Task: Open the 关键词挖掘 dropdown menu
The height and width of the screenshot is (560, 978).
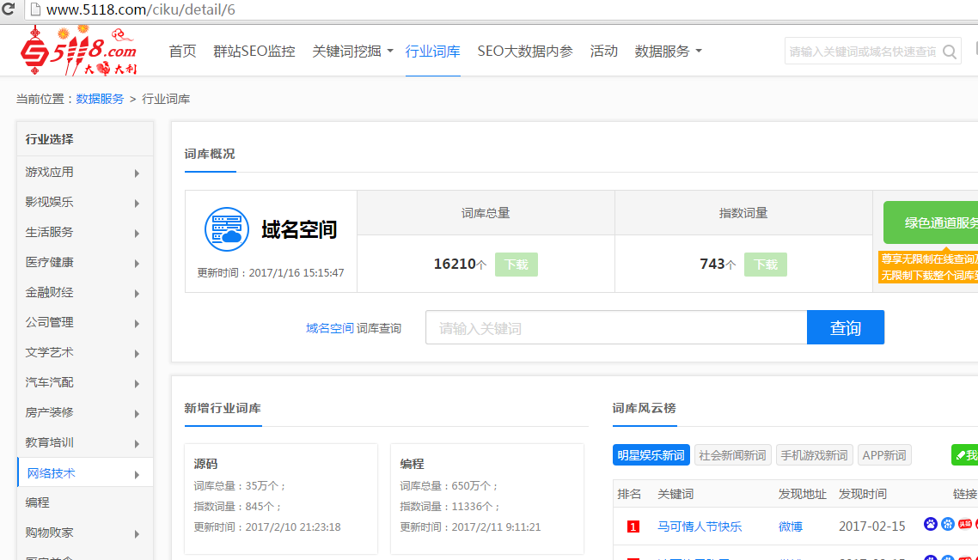Action: coord(352,52)
